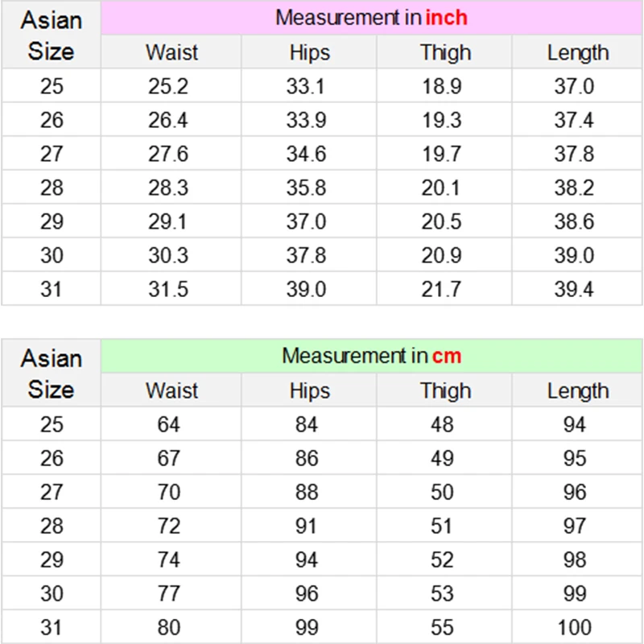Select the Thigh column header in cm table
This screenshot has height=644, width=644.
[445, 390]
